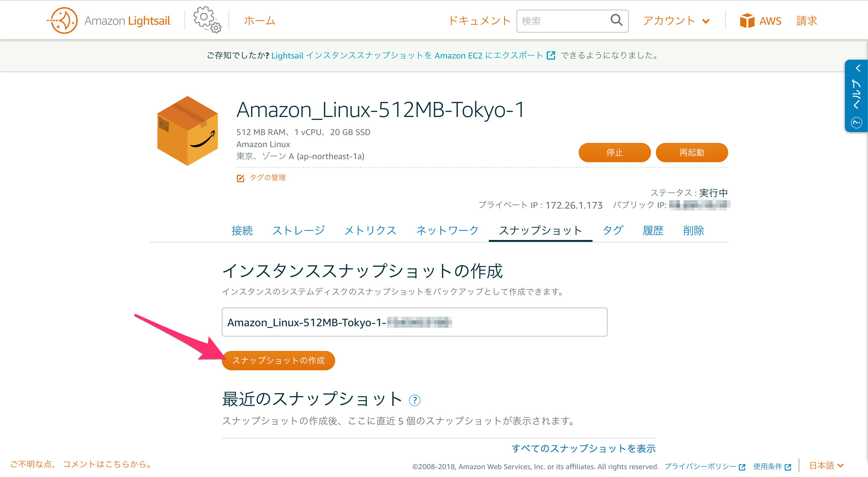This screenshot has height=477, width=868.
Task: Click the Amazon Lightsail logo
Action: 108,20
